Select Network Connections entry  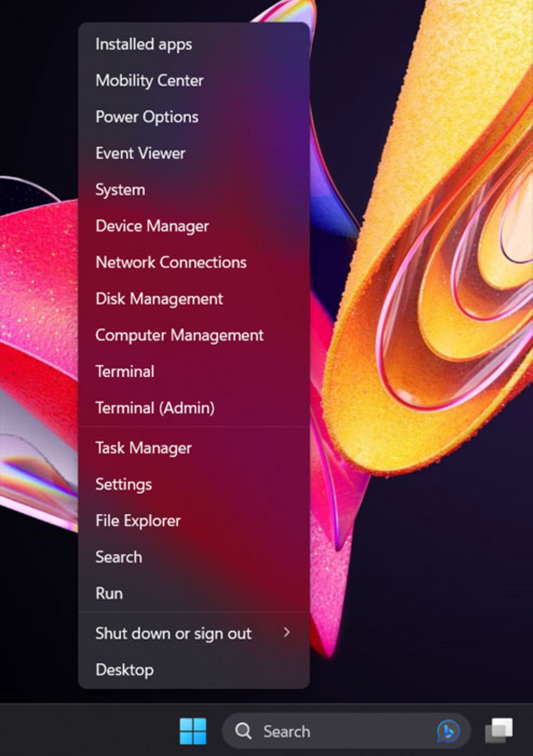click(171, 263)
